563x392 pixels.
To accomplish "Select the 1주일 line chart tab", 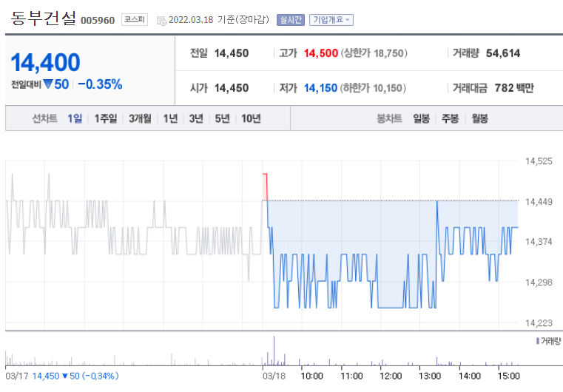I will (x=106, y=118).
